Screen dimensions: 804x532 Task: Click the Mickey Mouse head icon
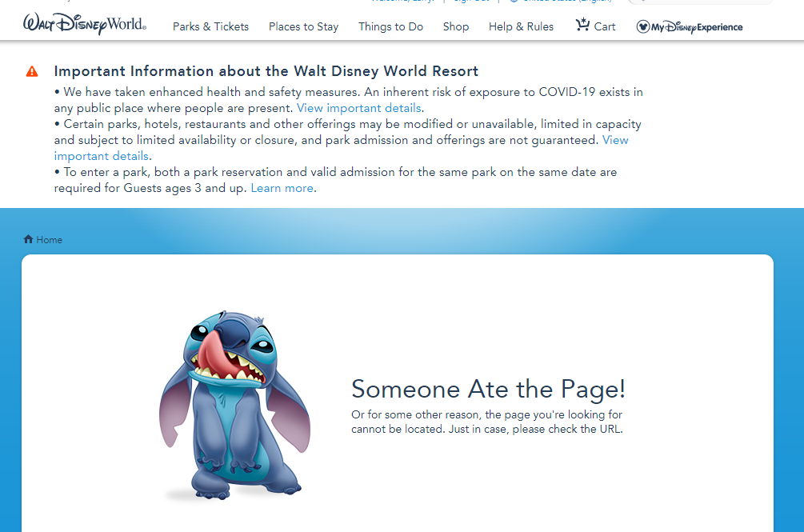pyautogui.click(x=643, y=27)
